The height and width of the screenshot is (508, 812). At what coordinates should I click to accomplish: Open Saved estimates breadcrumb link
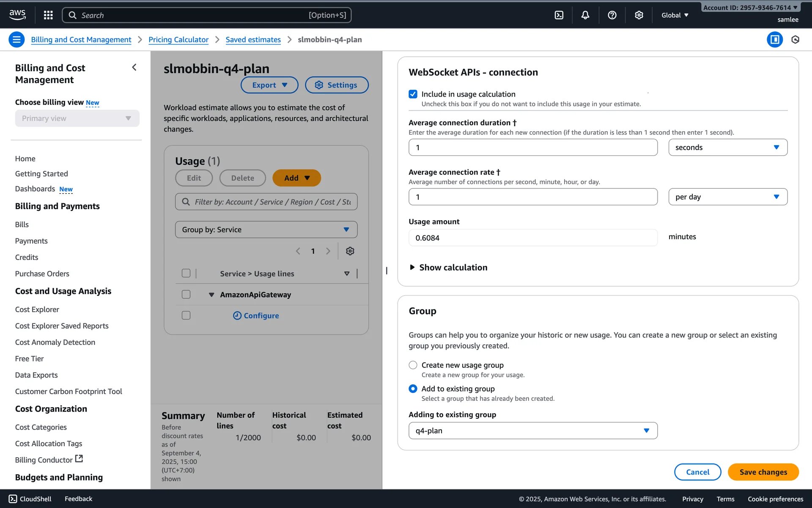pyautogui.click(x=253, y=40)
